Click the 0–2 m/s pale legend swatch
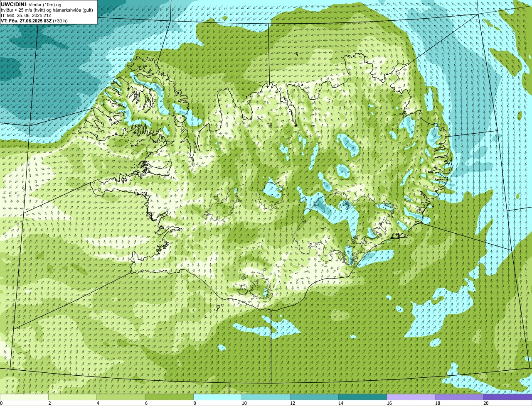Screen dimensions: 532x406 click(x=24, y=397)
